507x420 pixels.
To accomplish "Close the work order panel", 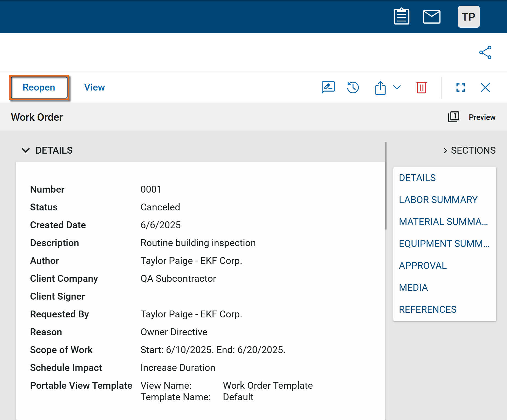I will click(x=485, y=88).
